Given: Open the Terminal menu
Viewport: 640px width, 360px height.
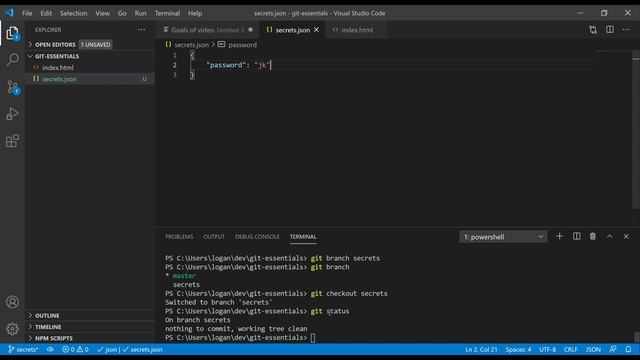Looking at the screenshot, I should tap(167, 13).
